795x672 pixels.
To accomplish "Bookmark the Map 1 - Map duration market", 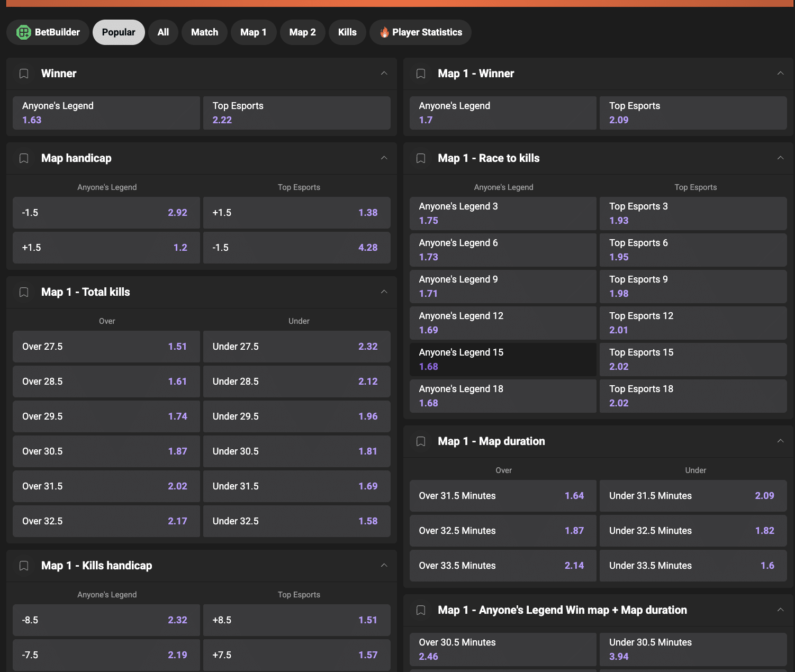I will point(421,441).
